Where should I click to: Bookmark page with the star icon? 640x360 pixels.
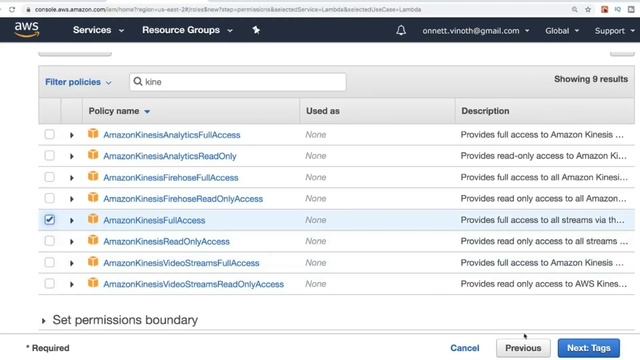click(588, 9)
